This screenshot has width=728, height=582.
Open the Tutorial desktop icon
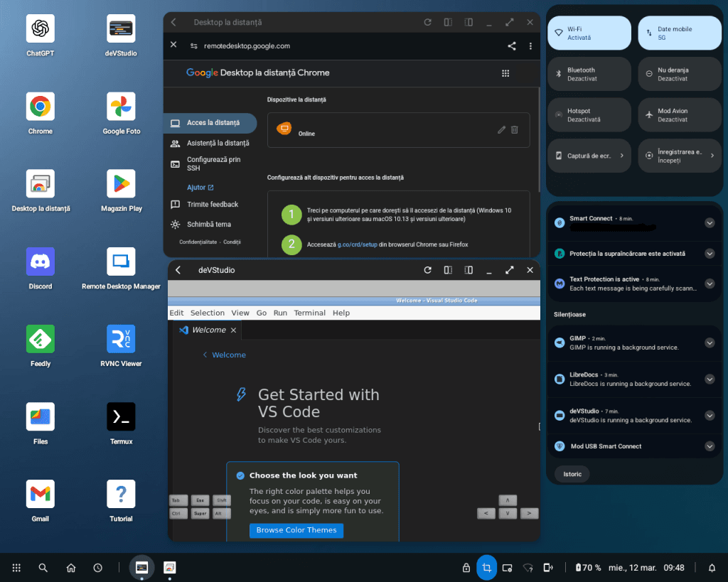pos(121,494)
